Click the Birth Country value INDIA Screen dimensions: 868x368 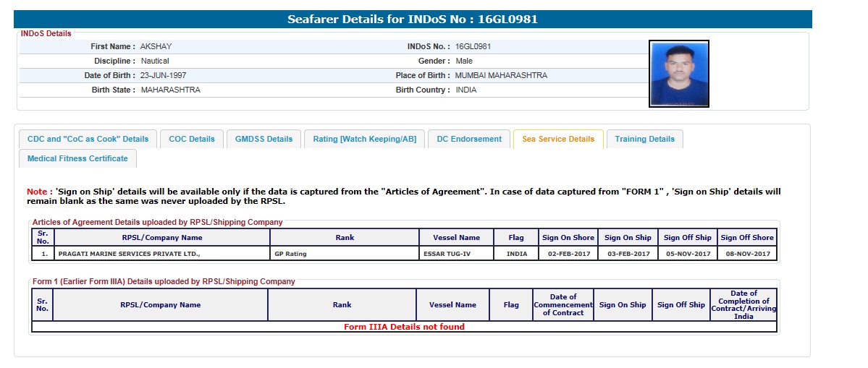tap(466, 90)
